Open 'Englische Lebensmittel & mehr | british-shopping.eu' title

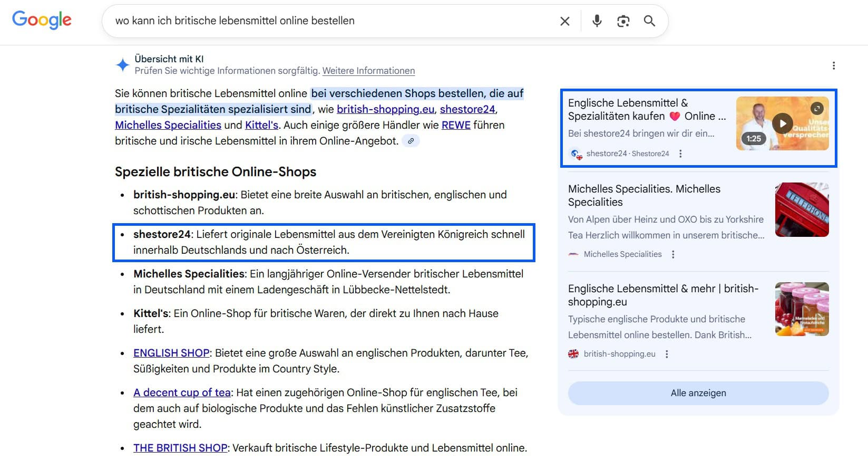(663, 295)
